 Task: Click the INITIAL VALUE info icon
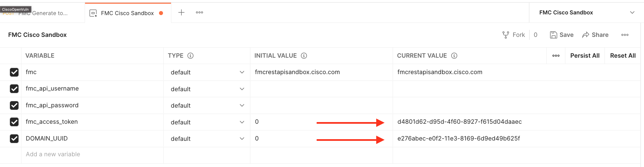pyautogui.click(x=304, y=56)
